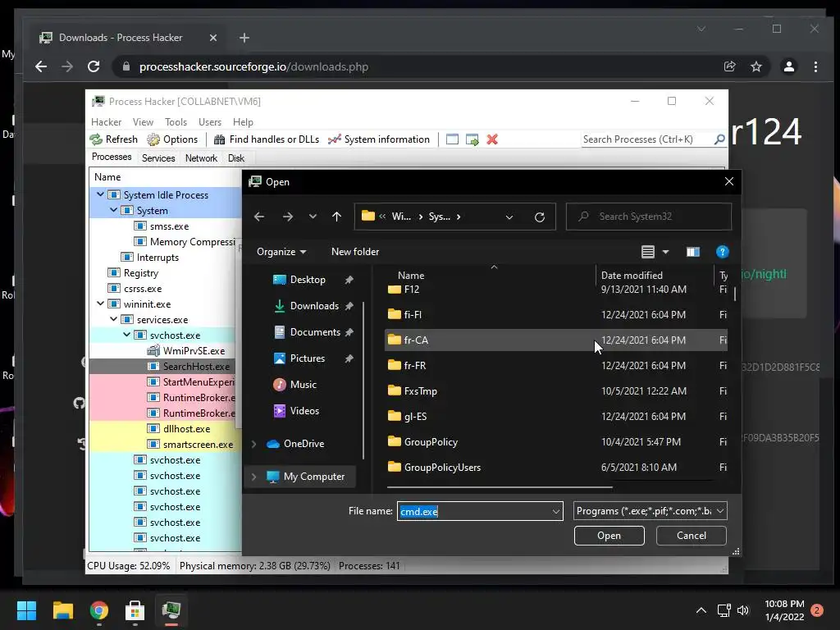840x630 pixels.
Task: Select the Processes tab
Action: (x=112, y=157)
